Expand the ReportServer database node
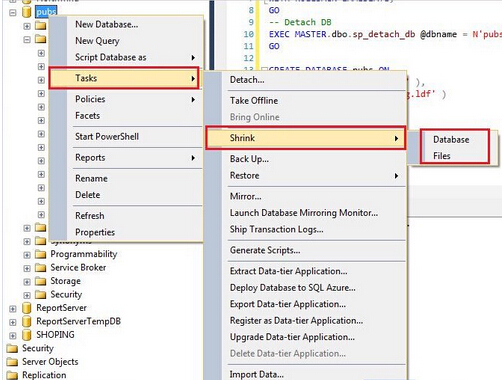 coord(13,309)
